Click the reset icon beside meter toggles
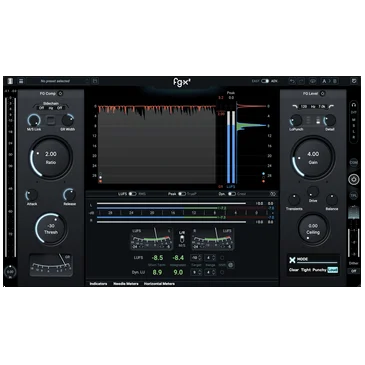365x365 pixels. click(x=273, y=194)
